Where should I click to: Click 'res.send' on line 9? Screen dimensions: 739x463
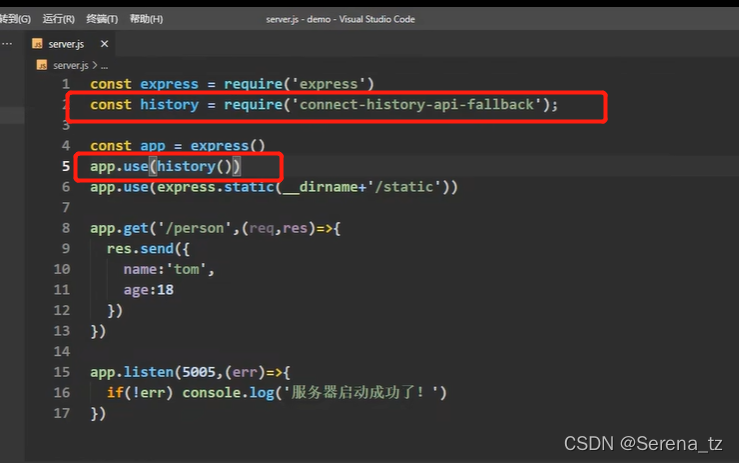(x=140, y=249)
